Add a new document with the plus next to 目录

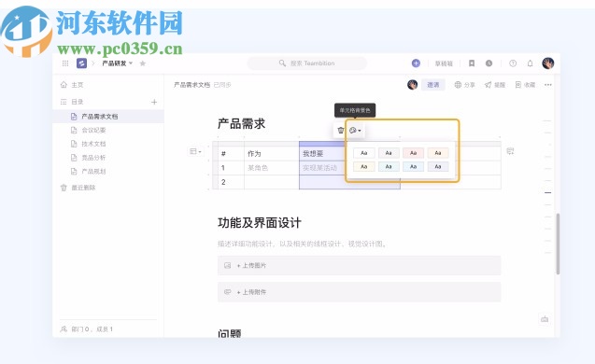coord(154,102)
